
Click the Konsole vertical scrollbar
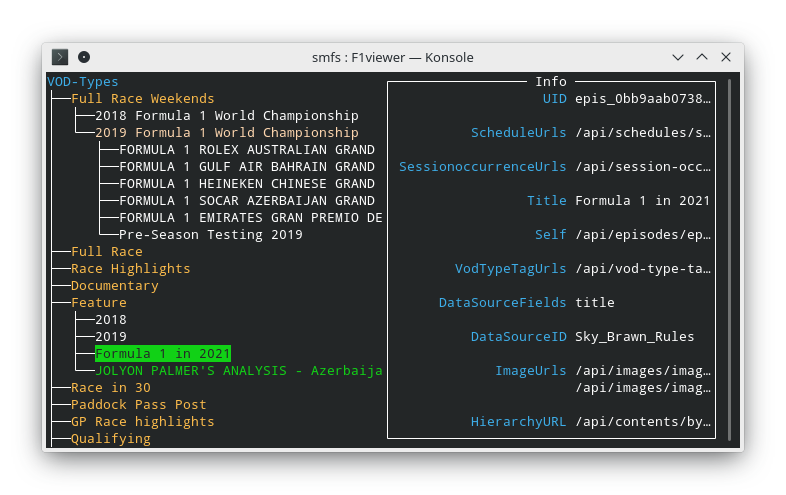[729, 260]
